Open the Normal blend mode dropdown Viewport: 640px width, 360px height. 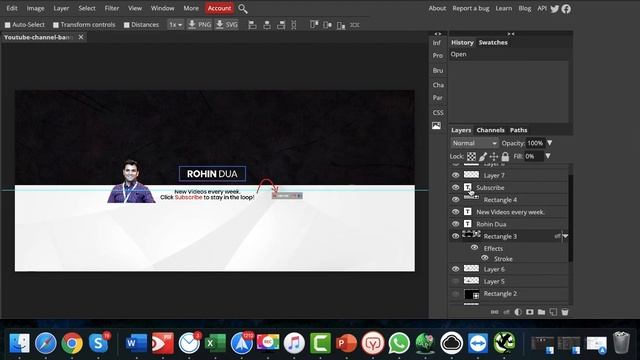click(x=474, y=143)
